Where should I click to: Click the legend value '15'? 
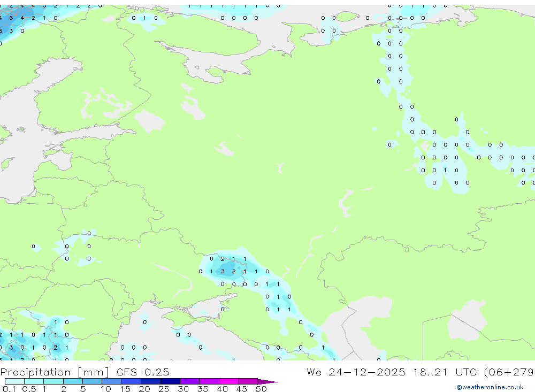(x=125, y=389)
